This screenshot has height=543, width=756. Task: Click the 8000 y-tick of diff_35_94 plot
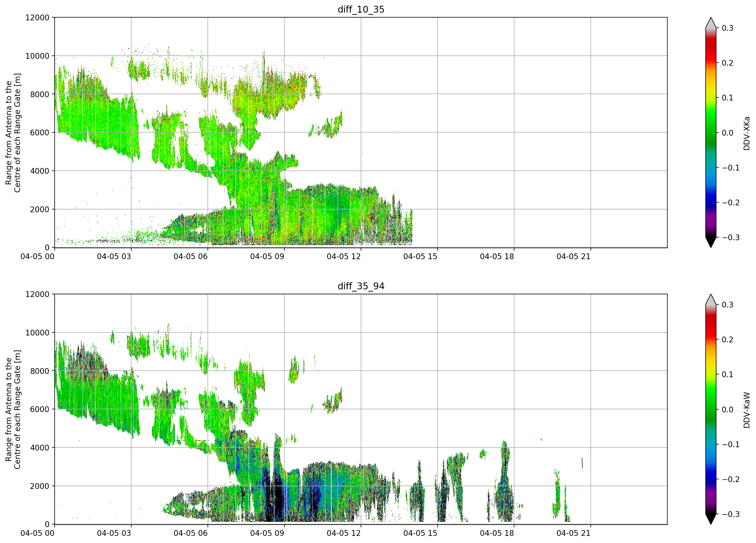point(40,371)
